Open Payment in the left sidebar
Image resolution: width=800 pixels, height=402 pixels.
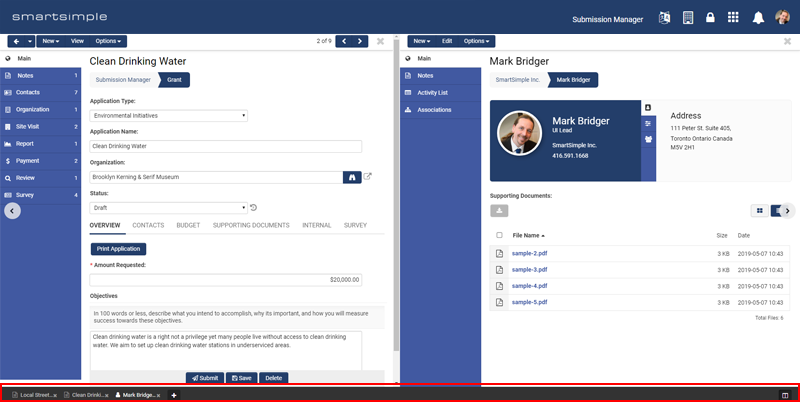(x=40, y=161)
